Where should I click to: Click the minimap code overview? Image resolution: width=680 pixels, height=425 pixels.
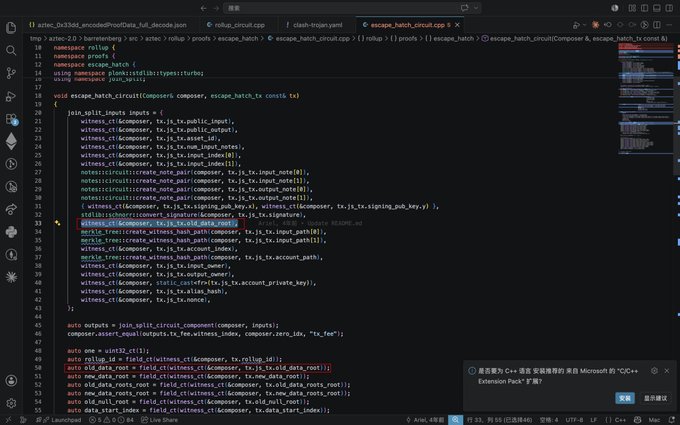pos(646,100)
